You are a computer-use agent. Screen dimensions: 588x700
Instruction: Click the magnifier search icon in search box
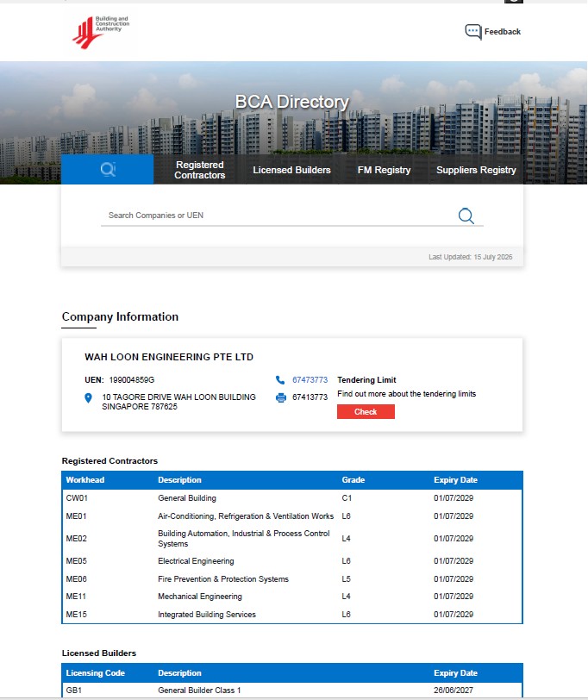[x=466, y=216]
